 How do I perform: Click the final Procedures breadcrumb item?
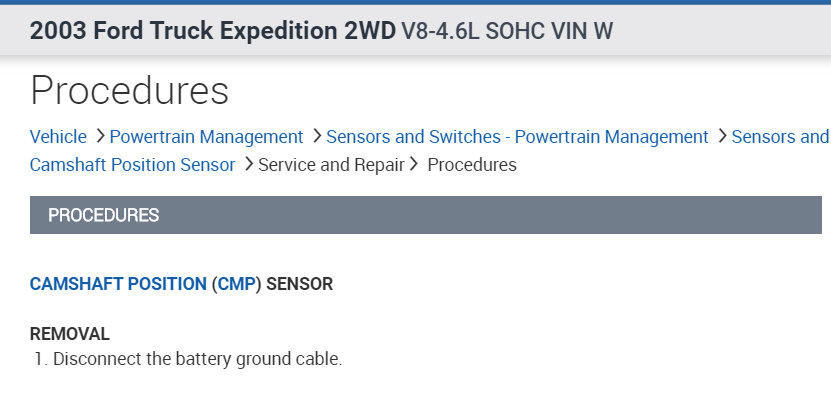[x=472, y=165]
